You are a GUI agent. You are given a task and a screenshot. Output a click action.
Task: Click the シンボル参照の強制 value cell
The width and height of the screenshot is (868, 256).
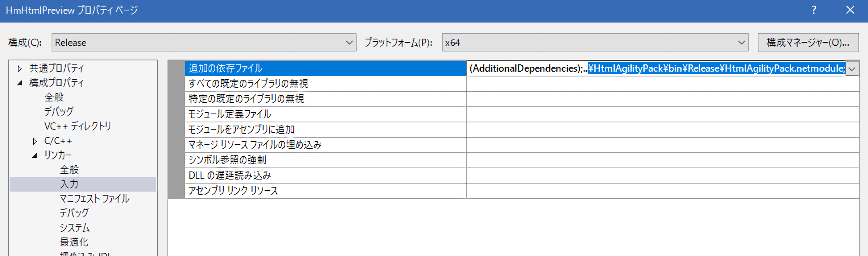pyautogui.click(x=662, y=160)
